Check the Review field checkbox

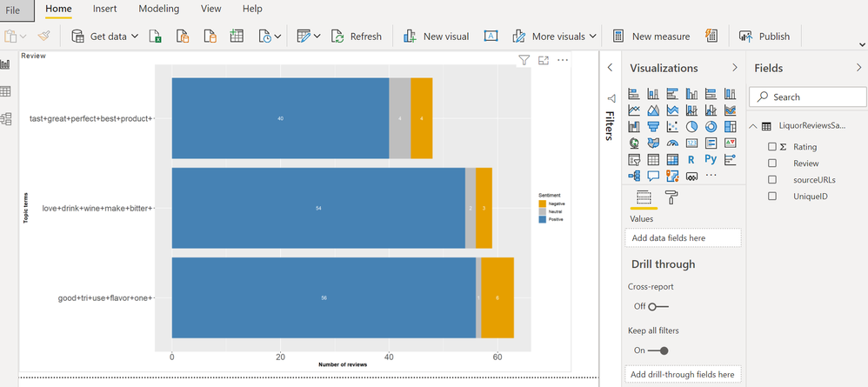772,163
